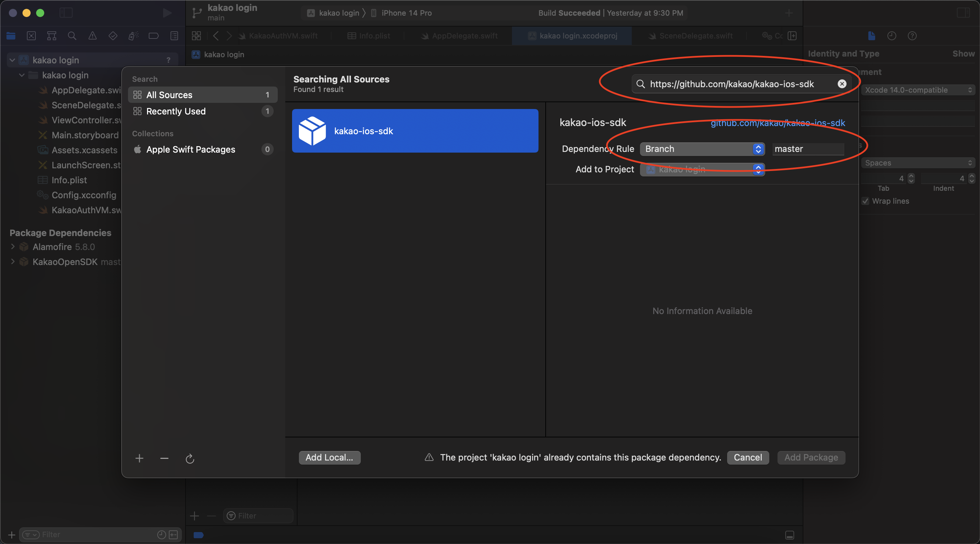Open the github.com/kakao/kakao-ios-sdk link
Viewport: 980px width, 544px height.
[777, 123]
